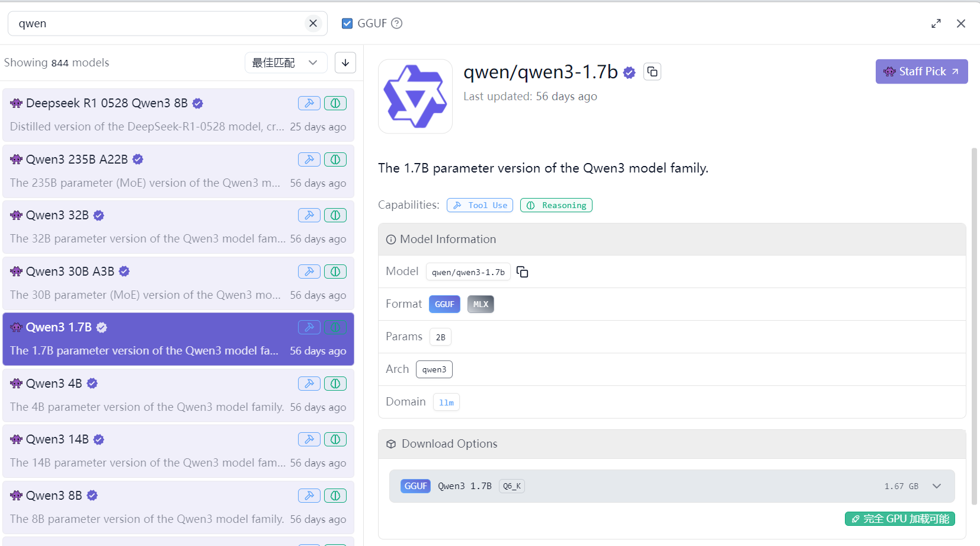Click the Tool Use capability badge
Screen dimensions: 980x546
480,205
